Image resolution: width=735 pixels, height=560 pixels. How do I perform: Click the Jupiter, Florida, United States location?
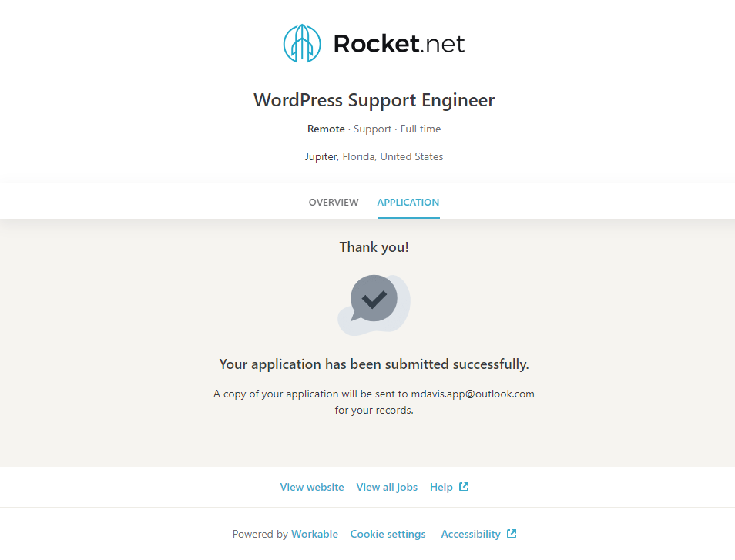(374, 156)
